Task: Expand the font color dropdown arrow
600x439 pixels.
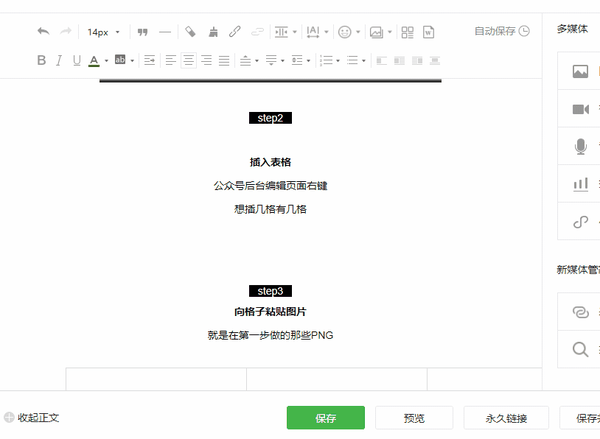Action: [106, 61]
